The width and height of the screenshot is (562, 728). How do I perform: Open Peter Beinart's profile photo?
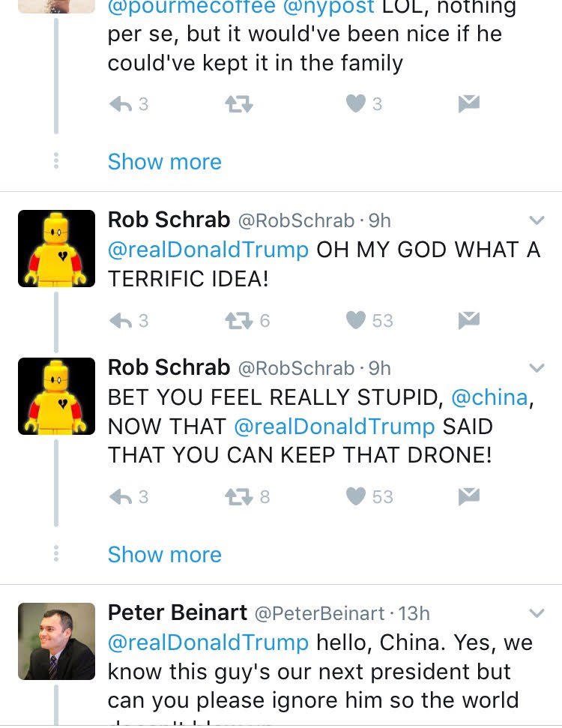[56, 641]
